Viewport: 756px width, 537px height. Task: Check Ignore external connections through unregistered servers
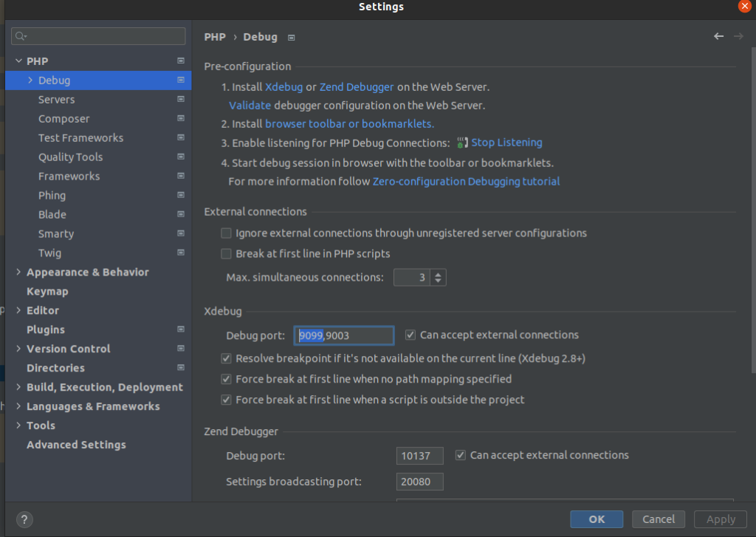(225, 233)
